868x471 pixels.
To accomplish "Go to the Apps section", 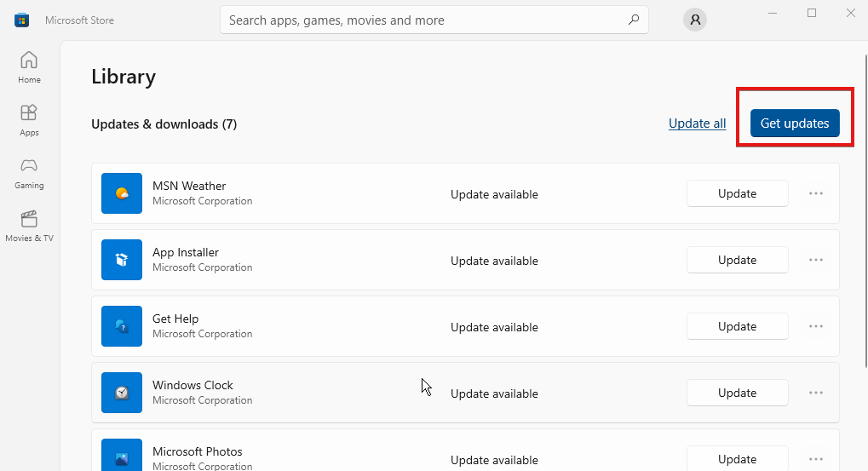I will tap(29, 120).
